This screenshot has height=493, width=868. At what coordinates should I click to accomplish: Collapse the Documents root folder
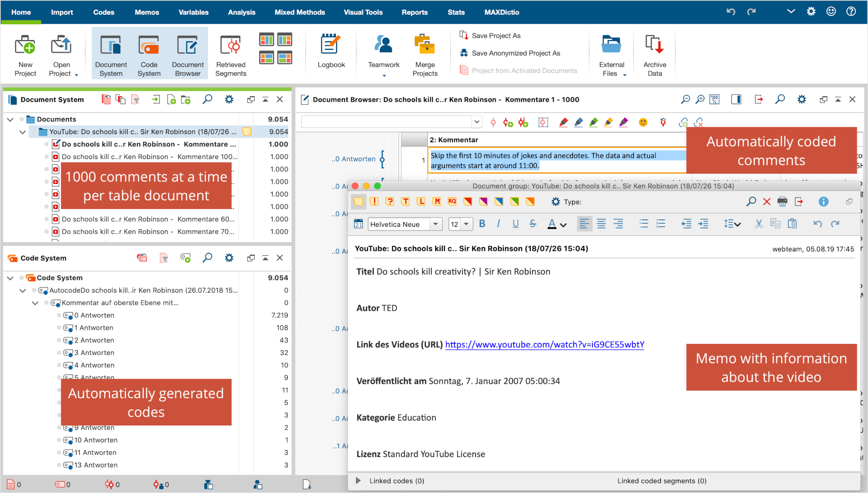(x=10, y=119)
